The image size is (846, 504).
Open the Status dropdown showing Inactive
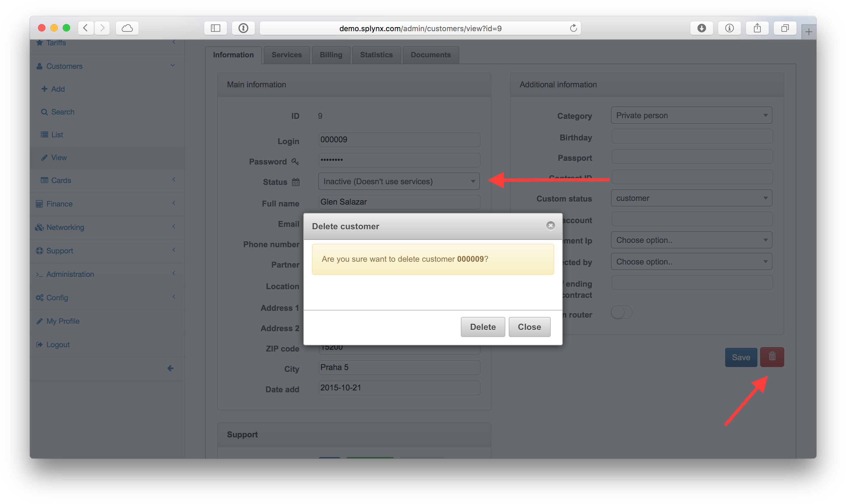tap(399, 181)
